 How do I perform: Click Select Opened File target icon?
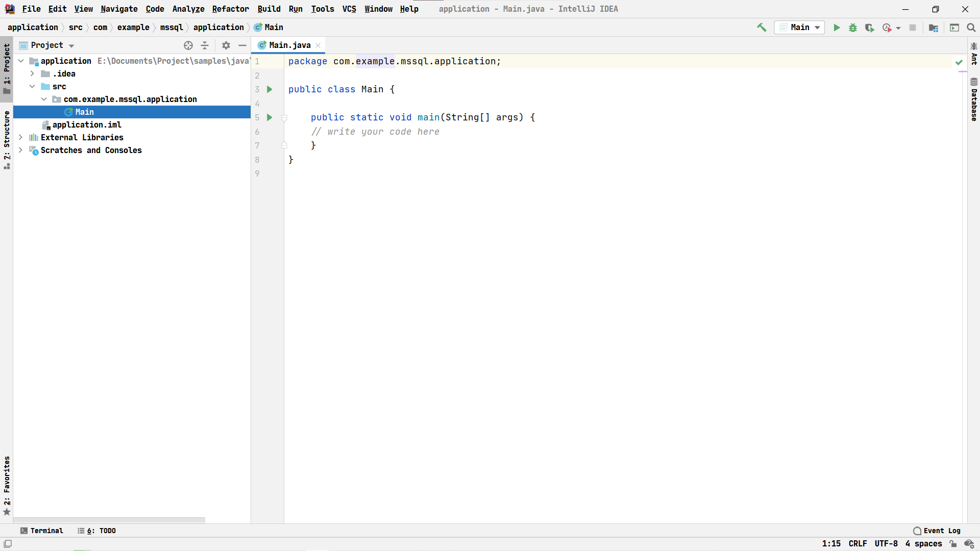click(x=188, y=45)
